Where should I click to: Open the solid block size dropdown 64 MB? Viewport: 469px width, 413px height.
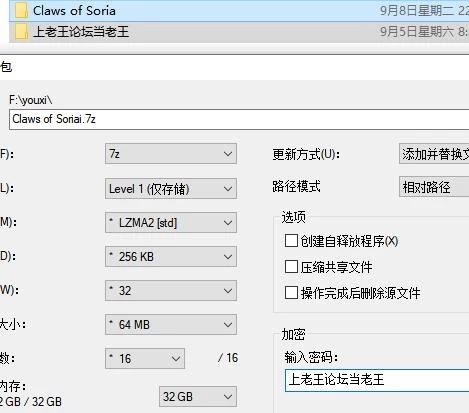tap(171, 325)
